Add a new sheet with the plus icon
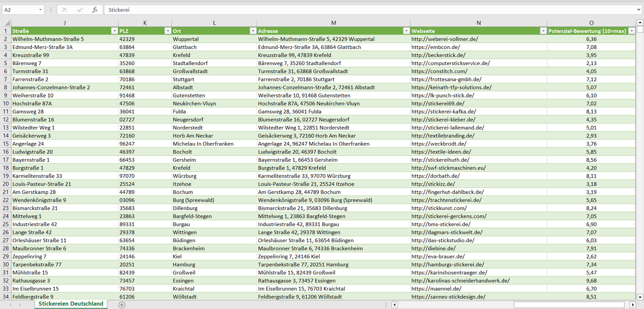Viewport: 644px width, 309px height. coord(122,305)
